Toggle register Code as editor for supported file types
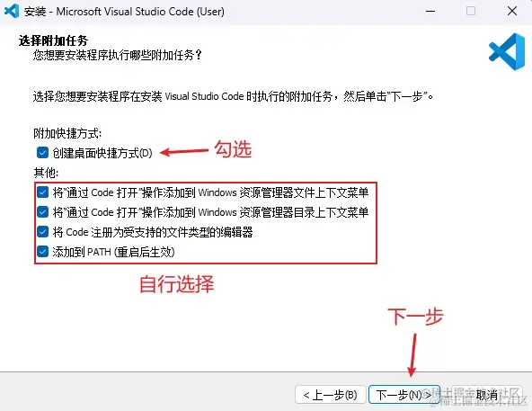Screen dimensions: 532x411 (42, 232)
